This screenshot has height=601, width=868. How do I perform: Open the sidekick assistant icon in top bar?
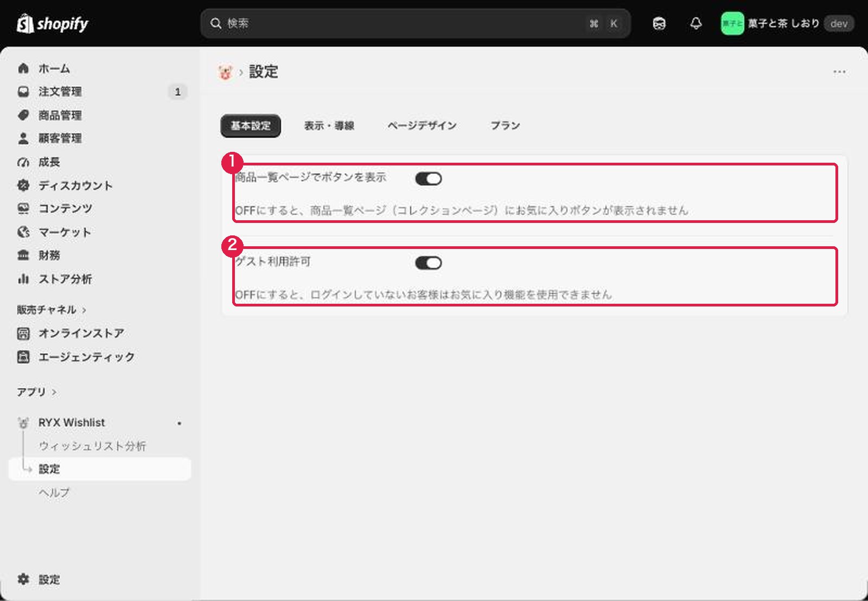tap(659, 23)
